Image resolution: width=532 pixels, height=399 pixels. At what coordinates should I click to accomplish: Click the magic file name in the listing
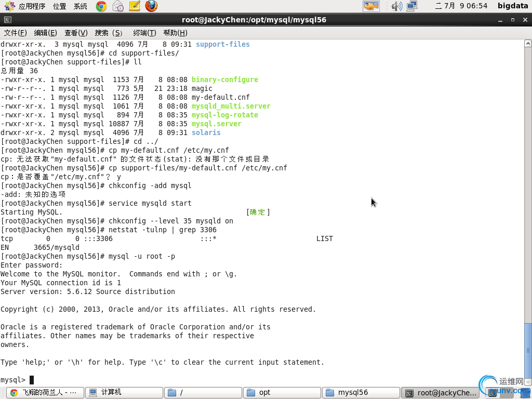[x=202, y=88]
